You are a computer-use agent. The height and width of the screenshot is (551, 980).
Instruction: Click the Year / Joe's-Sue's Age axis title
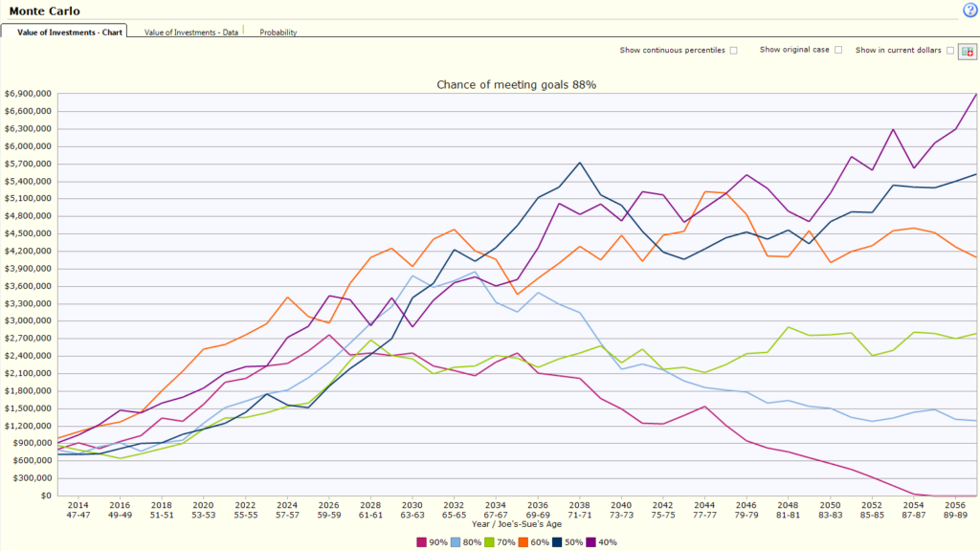[516, 524]
